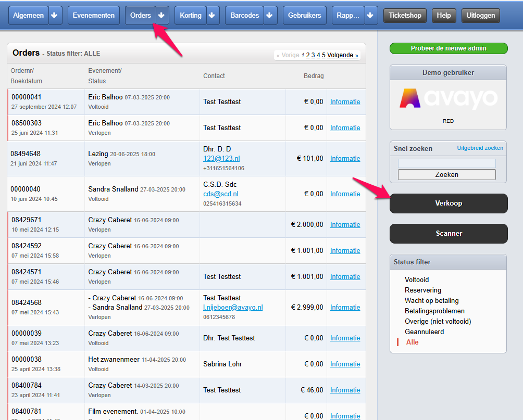Expand the Algemeen dropdown arrow
This screenshot has height=420, width=523.
point(54,15)
